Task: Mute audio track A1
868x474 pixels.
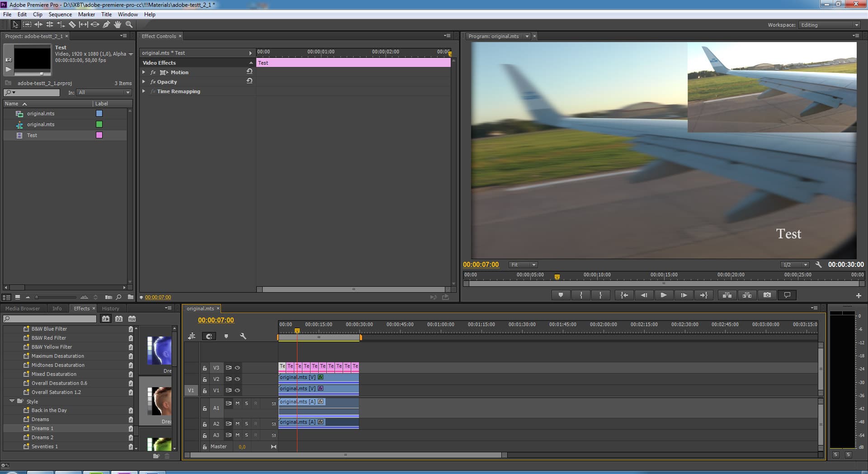Action: (x=237, y=403)
